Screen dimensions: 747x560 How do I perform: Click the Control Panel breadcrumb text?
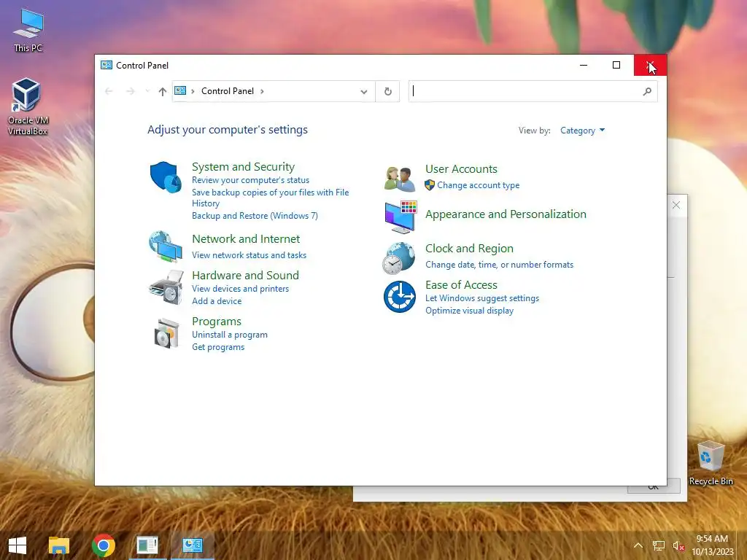228,91
